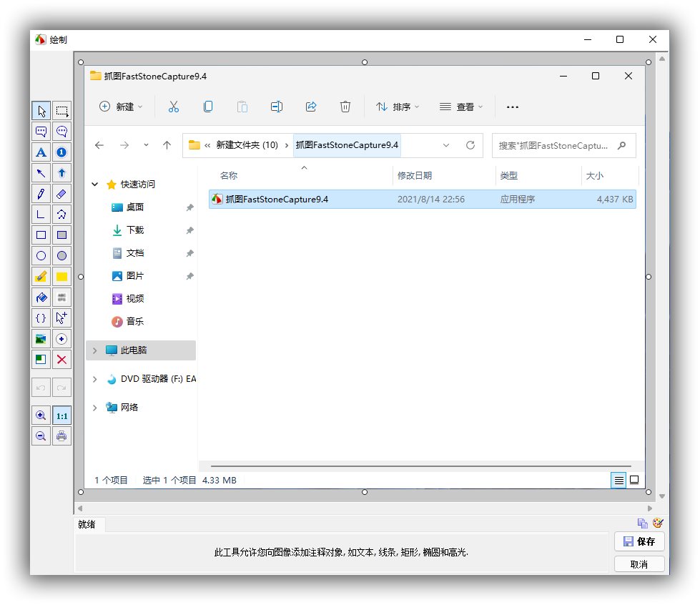The width and height of the screenshot is (700, 605).
Task: Click share icon in captured Explorer toolbar
Action: (311, 107)
